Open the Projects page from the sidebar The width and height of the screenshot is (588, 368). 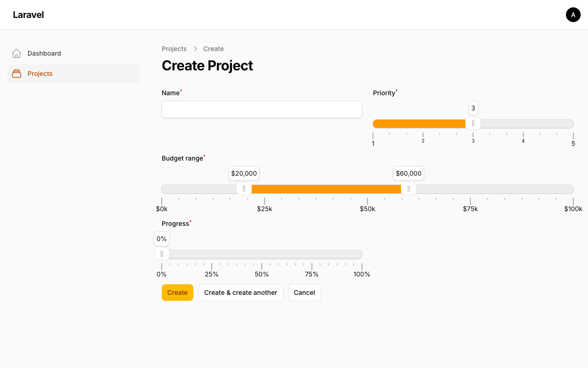click(x=40, y=74)
